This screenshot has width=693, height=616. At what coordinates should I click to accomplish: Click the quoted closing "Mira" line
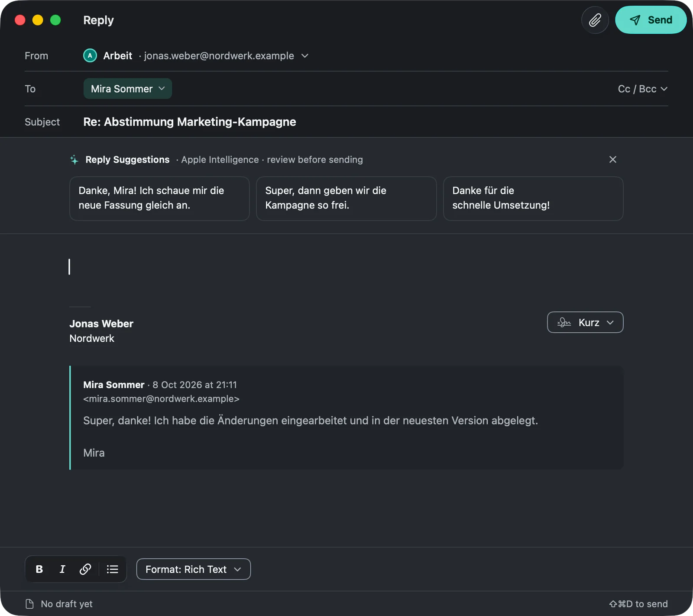point(94,453)
